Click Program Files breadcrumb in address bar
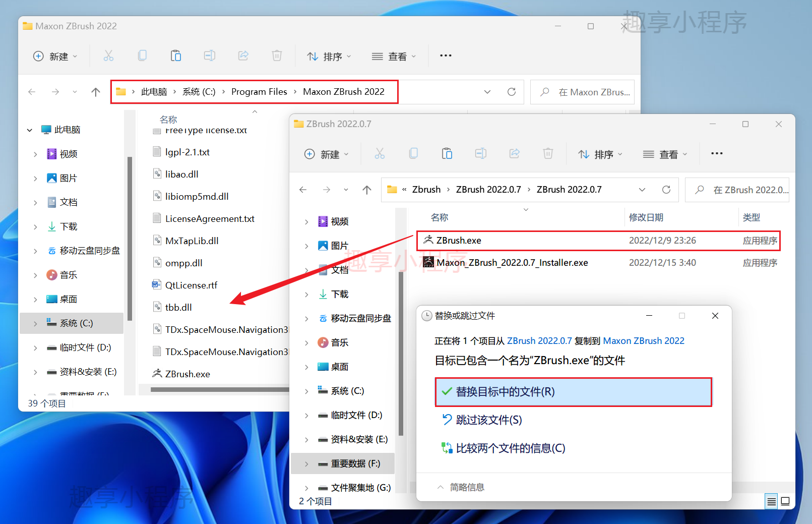This screenshot has width=812, height=524. [259, 92]
